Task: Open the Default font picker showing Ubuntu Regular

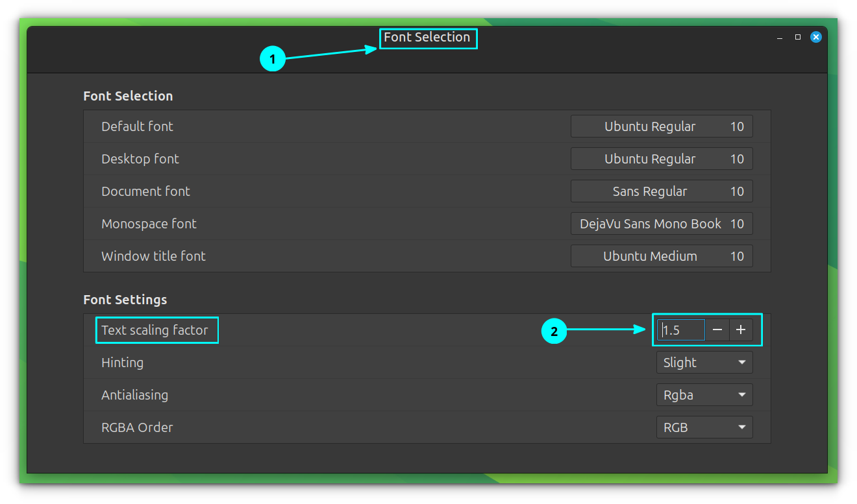Action: (x=661, y=126)
